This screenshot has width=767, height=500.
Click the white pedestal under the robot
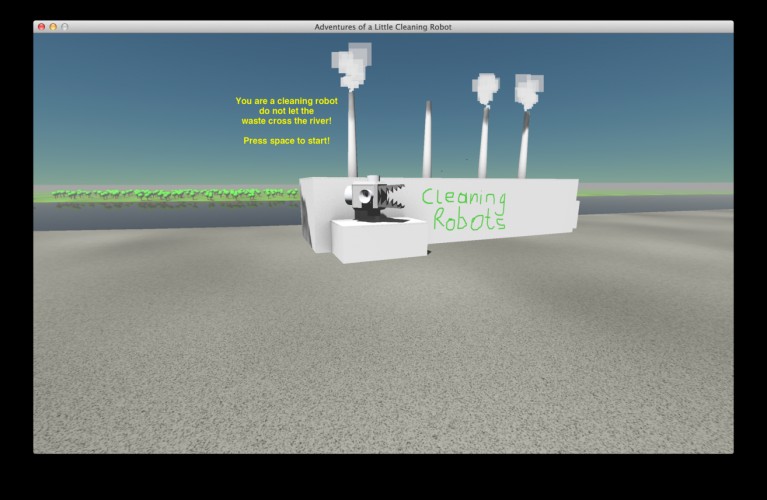[x=379, y=241]
